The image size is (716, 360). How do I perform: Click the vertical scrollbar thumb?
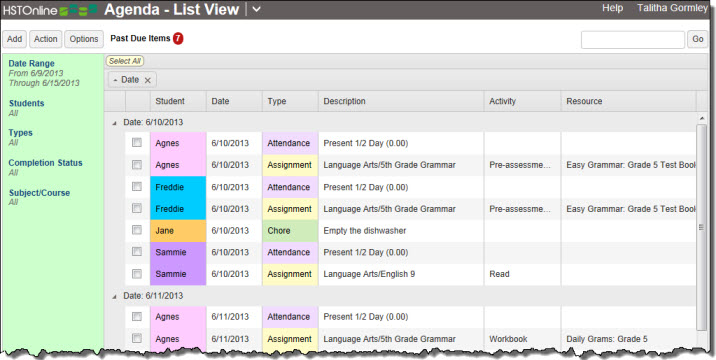coord(701,227)
